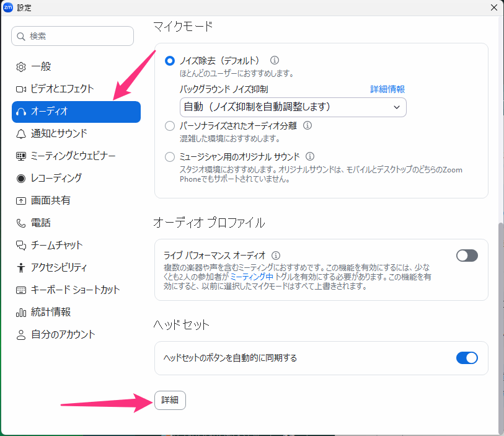The height and width of the screenshot is (436, 504).
Task: Open the 詳細情報 link
Action: pyautogui.click(x=387, y=89)
